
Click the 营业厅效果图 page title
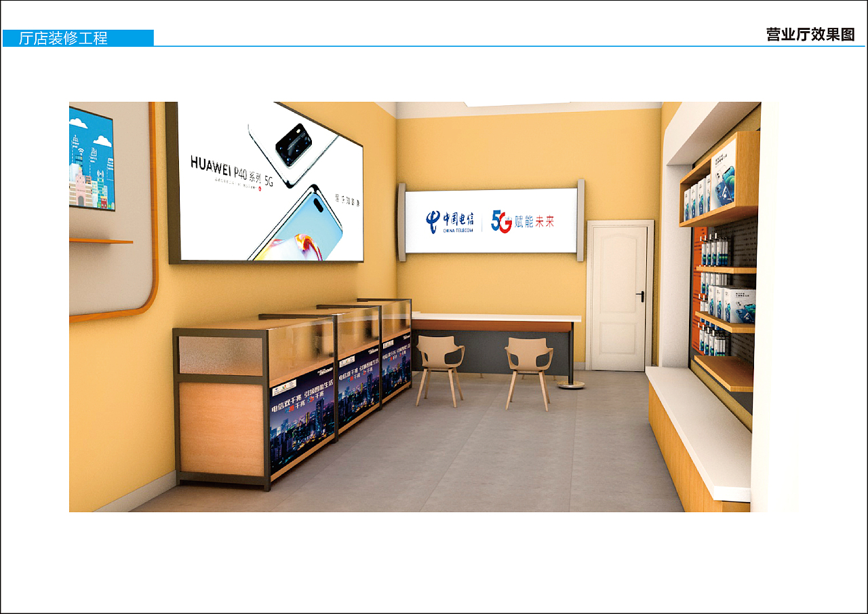[810, 35]
